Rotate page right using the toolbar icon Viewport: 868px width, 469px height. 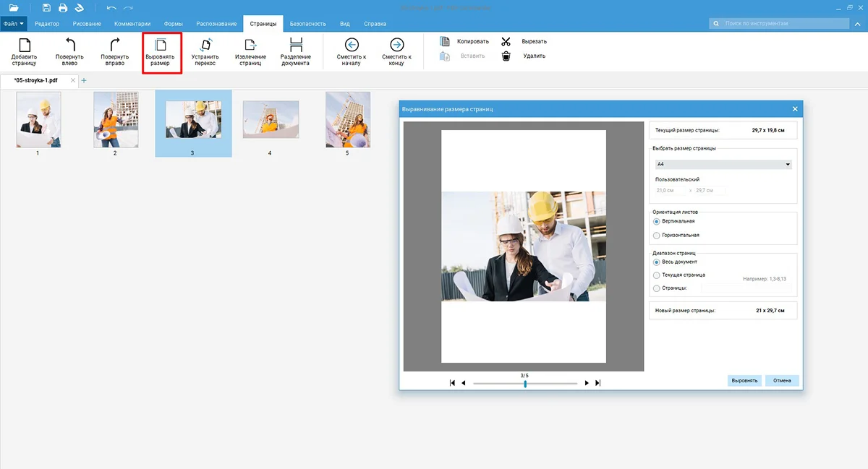click(x=114, y=45)
